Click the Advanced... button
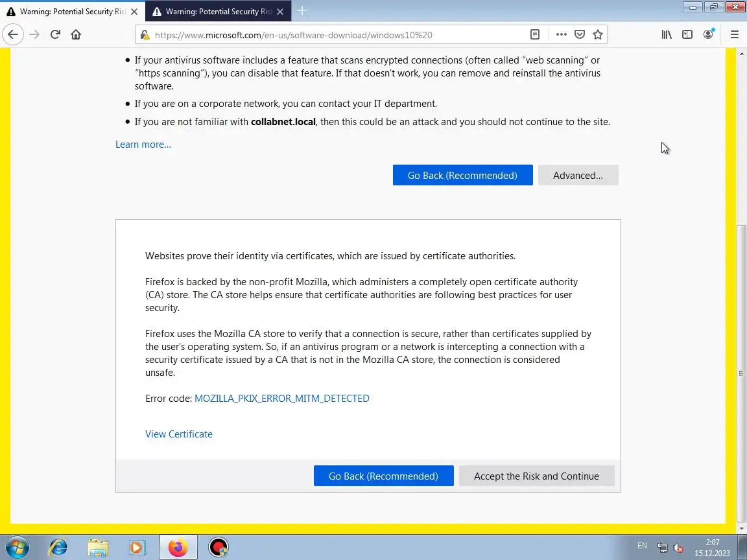The width and height of the screenshot is (747, 560). pyautogui.click(x=578, y=175)
